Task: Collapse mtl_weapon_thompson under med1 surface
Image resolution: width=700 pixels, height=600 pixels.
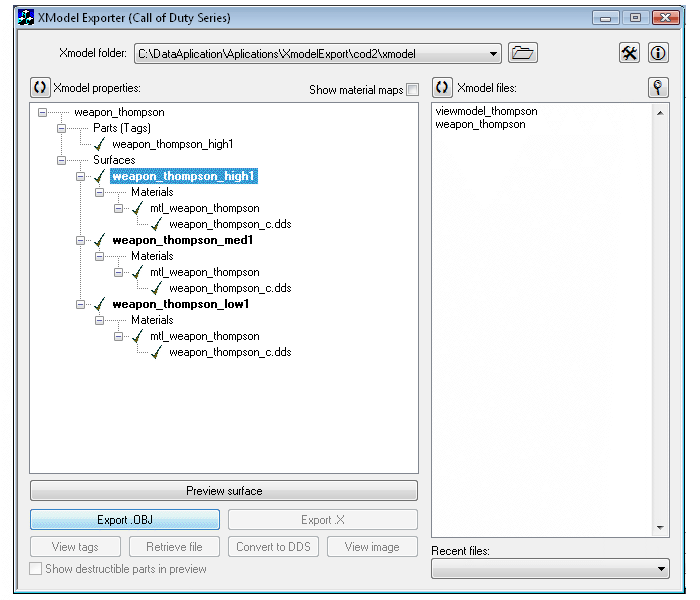Action: pos(118,272)
